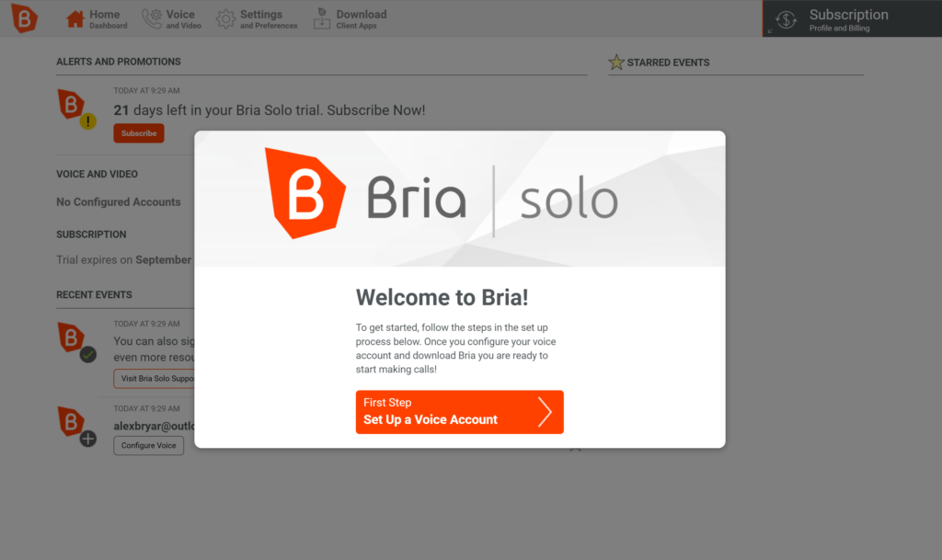Image resolution: width=942 pixels, height=560 pixels.
Task: Click the Subscription dollar-sign icon
Action: (786, 17)
